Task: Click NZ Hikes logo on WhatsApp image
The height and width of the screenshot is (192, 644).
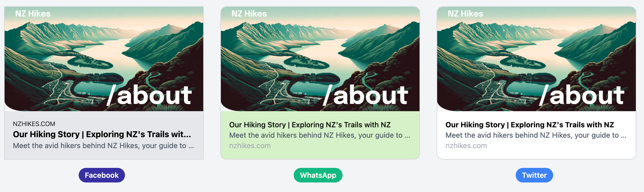Action: coord(249,14)
